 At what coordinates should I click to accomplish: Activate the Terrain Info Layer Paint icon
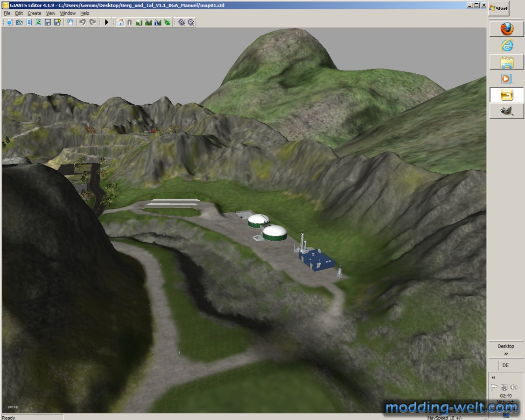[x=158, y=22]
